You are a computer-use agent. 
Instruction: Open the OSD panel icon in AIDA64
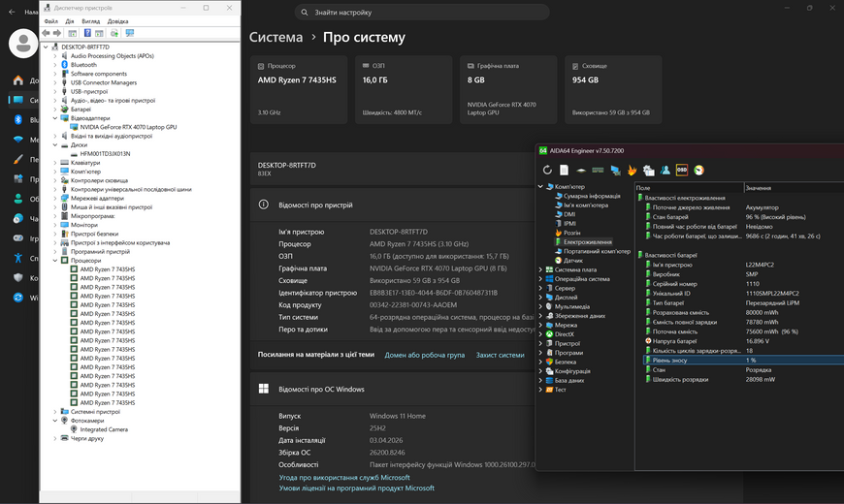coord(681,170)
